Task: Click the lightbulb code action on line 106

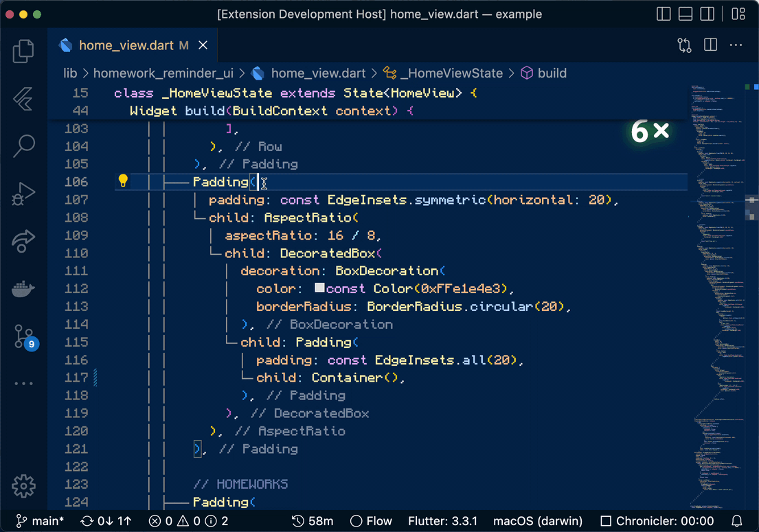Action: click(123, 181)
